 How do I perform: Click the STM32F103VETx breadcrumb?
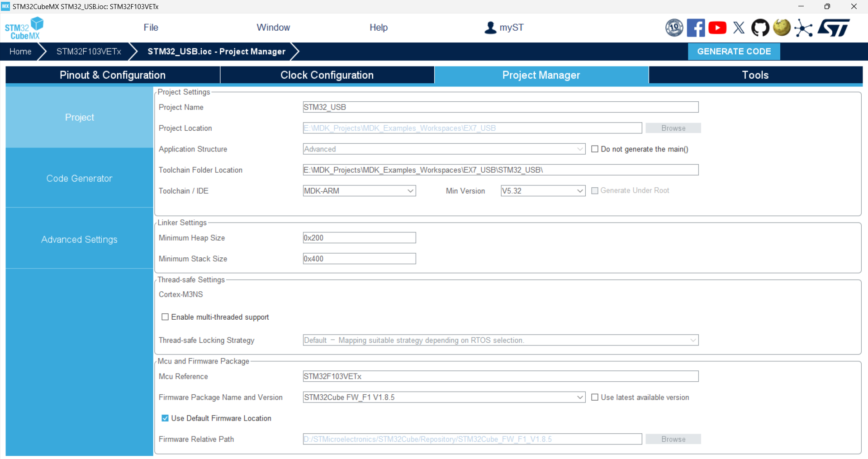(89, 52)
